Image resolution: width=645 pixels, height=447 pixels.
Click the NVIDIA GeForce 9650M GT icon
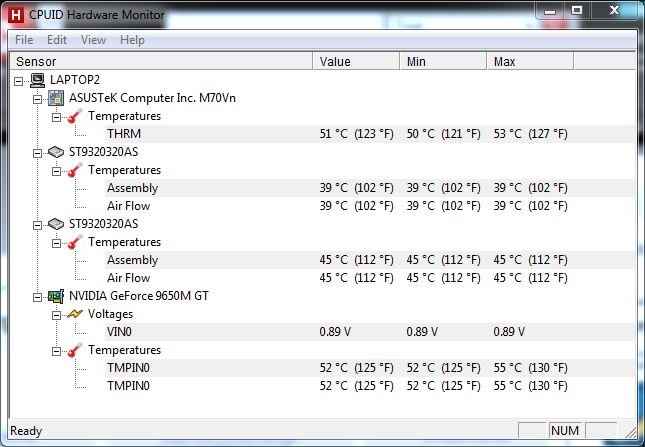(x=57, y=296)
